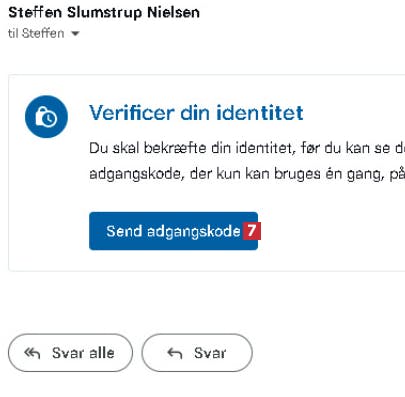The width and height of the screenshot is (405, 397).
Task: Click the 'Verificer din identitet' heading
Action: (196, 113)
